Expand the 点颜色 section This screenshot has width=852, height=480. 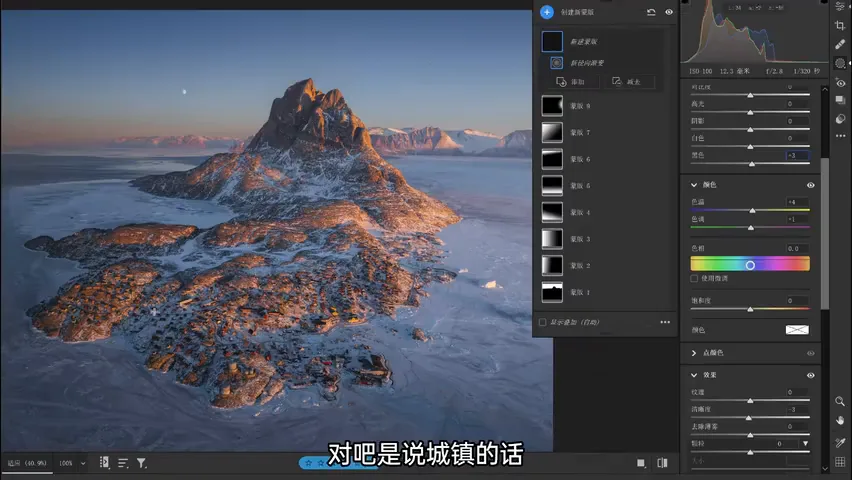694,353
